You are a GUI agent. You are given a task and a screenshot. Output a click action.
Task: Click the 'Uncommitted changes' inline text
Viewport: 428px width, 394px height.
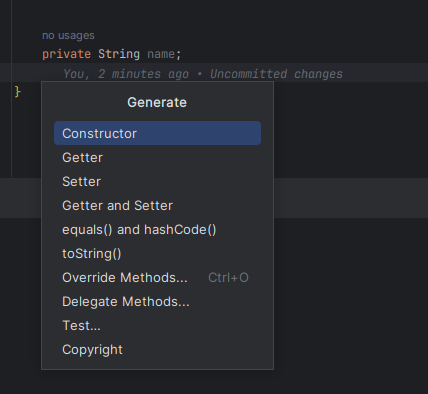[x=276, y=74]
